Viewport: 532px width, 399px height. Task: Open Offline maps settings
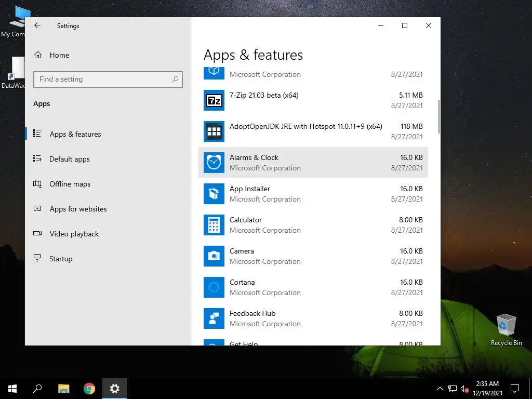coord(108,184)
